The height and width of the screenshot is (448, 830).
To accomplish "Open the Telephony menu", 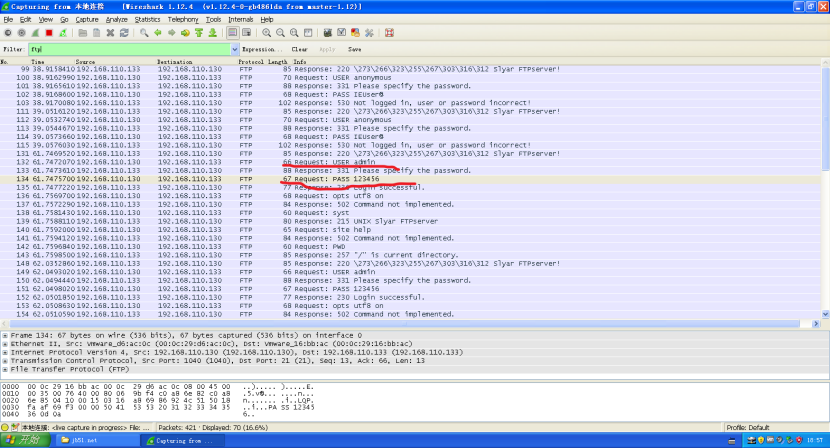I will pos(183,19).
